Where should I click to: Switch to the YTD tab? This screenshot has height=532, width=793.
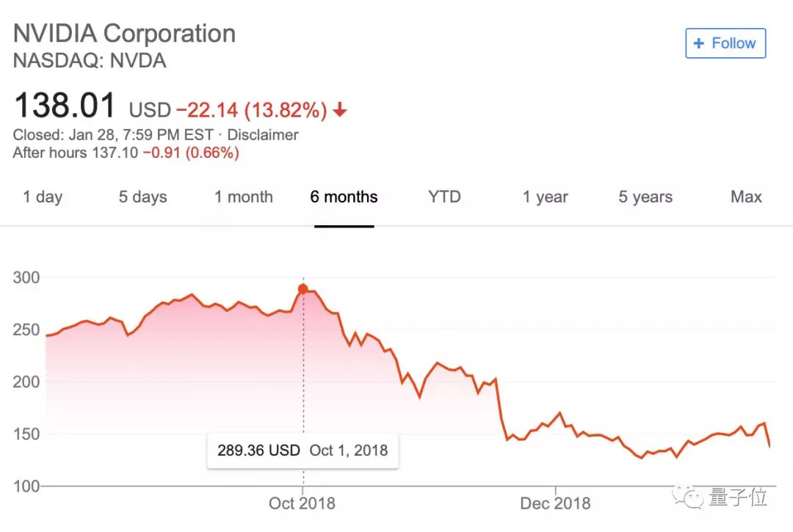444,197
